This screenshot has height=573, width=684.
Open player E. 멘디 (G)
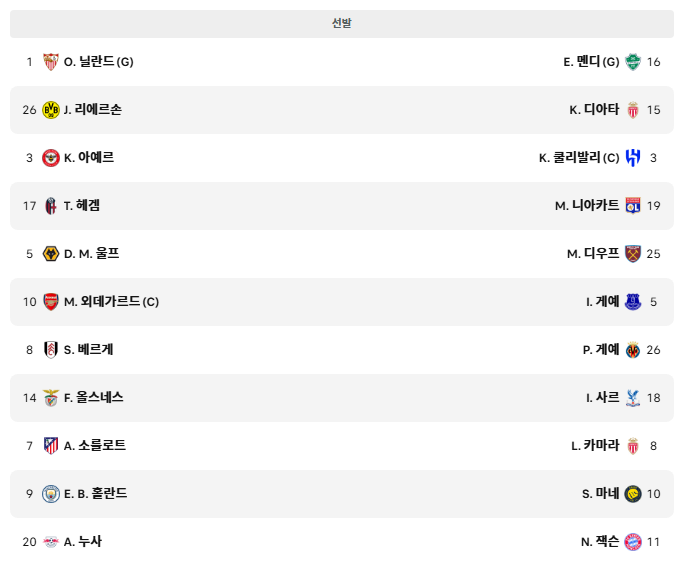(x=591, y=62)
